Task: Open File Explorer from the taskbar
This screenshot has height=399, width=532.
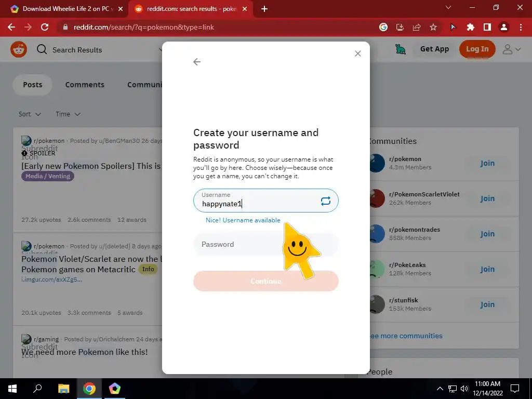Action: point(63,389)
